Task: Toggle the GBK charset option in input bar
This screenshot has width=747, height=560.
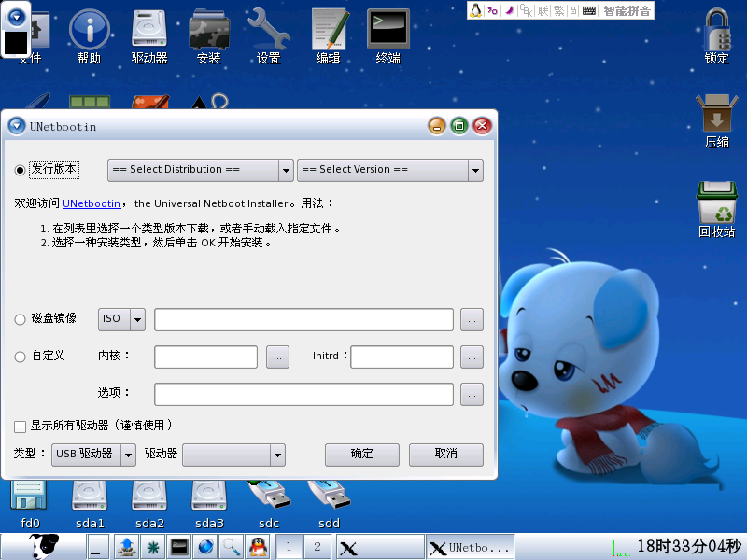Action: 526,10
